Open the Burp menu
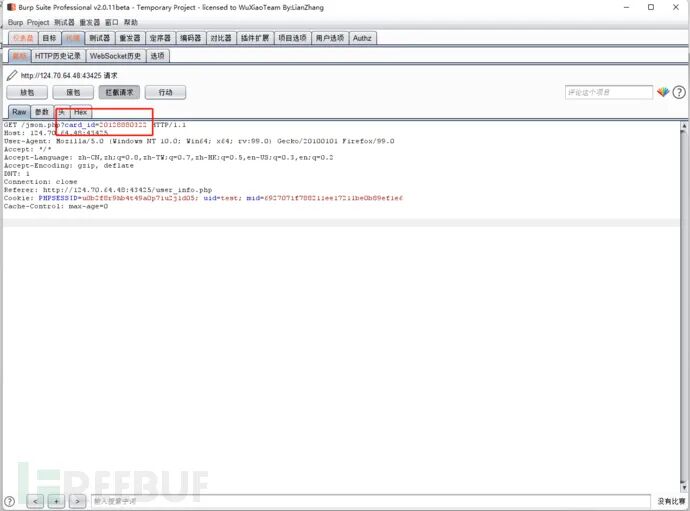The width and height of the screenshot is (690, 511). (x=15, y=22)
